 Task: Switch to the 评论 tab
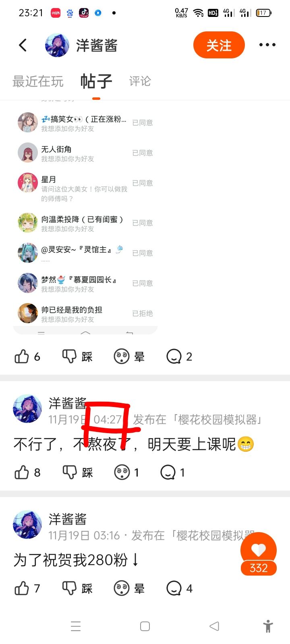(140, 81)
